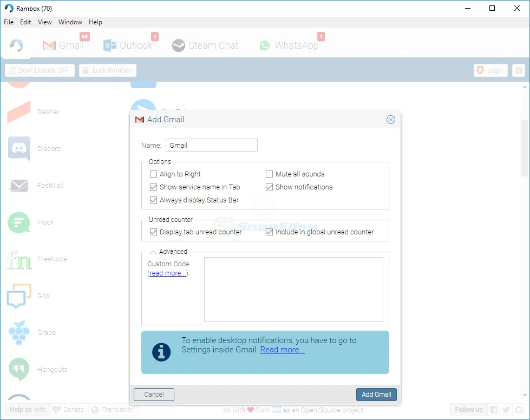
Task: Switch to the Steam Chat tab
Action: [x=205, y=45]
